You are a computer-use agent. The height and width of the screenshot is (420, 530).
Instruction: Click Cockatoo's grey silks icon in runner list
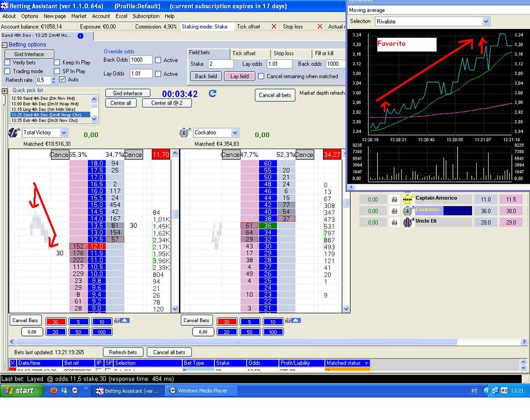[x=408, y=211]
